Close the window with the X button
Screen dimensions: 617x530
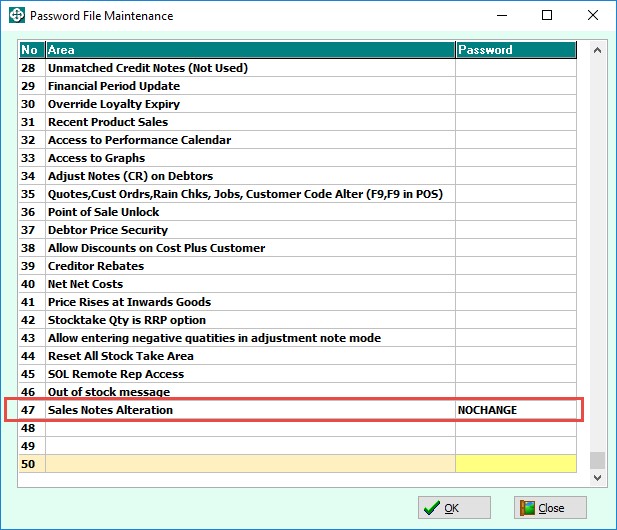593,15
